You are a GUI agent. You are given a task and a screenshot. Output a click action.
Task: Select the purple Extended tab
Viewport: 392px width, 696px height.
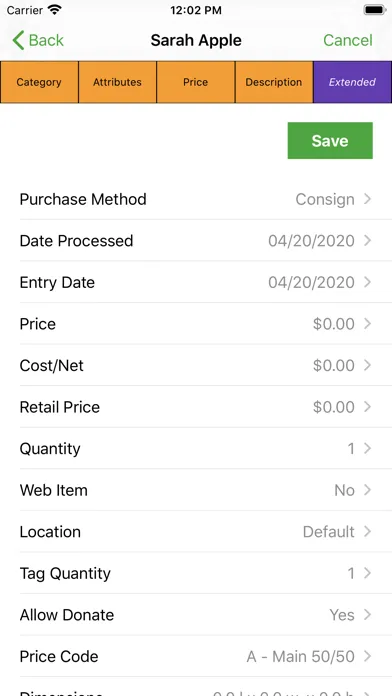point(352,82)
